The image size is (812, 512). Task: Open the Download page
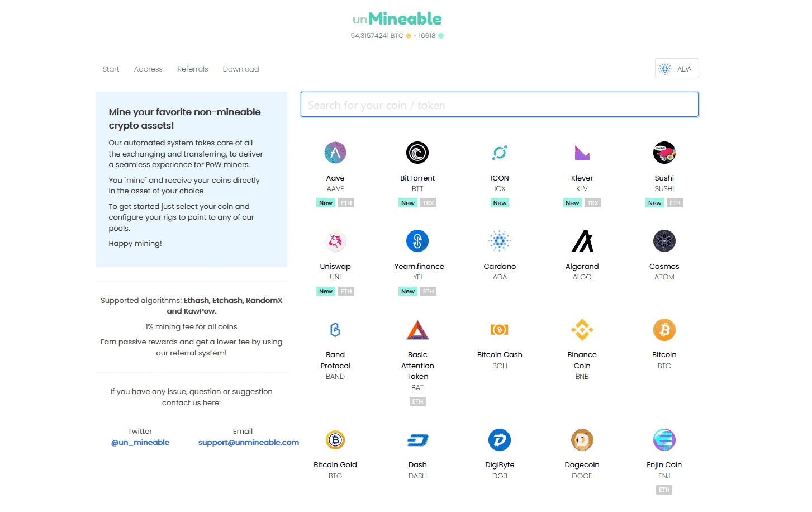coord(241,69)
